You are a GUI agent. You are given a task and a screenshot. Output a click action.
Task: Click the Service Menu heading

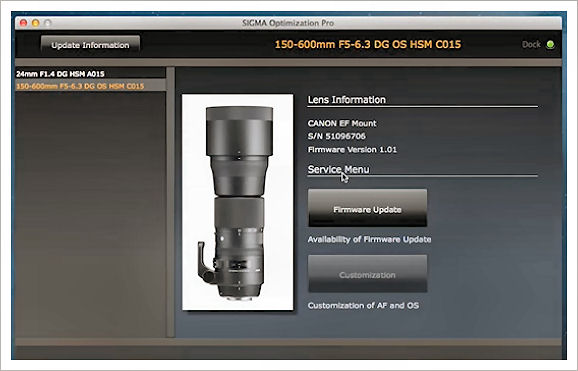tap(338, 169)
